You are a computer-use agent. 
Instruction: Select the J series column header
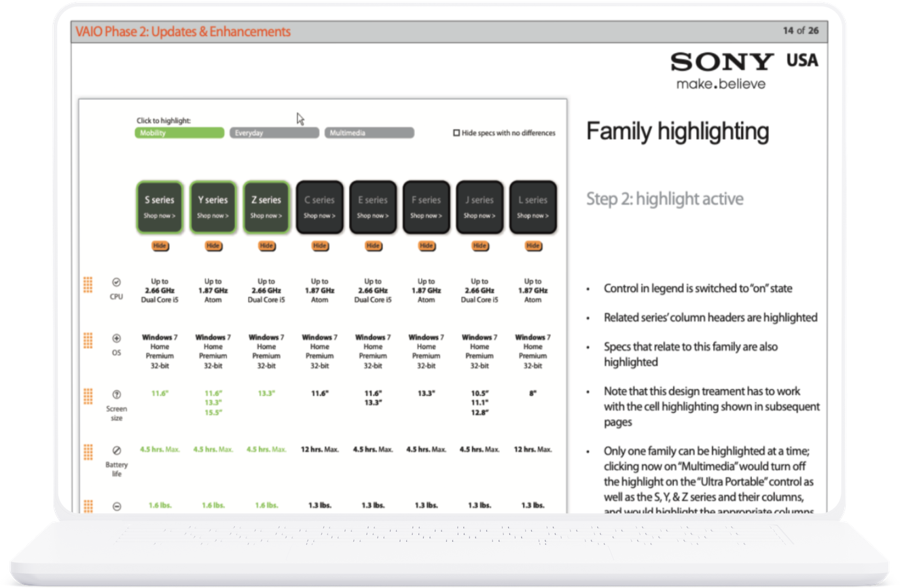click(480, 207)
